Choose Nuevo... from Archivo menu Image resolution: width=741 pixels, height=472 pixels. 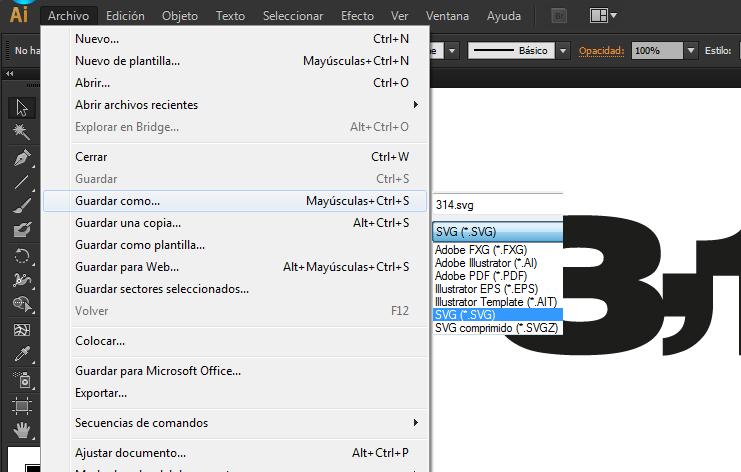tap(235, 39)
